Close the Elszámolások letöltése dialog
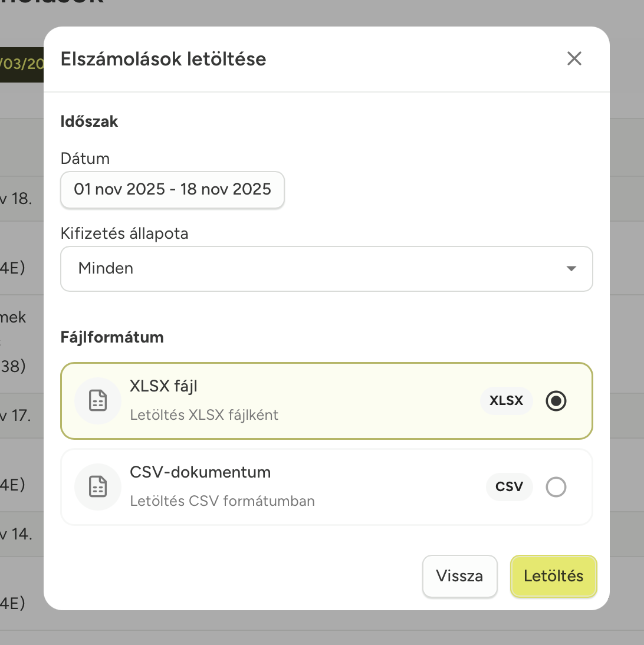 pyautogui.click(x=574, y=58)
